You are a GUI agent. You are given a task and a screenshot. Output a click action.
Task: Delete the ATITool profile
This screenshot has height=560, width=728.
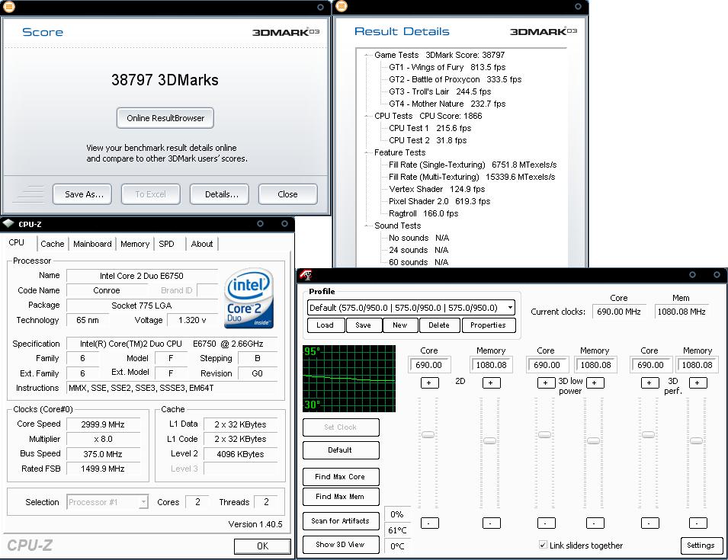pos(439,325)
